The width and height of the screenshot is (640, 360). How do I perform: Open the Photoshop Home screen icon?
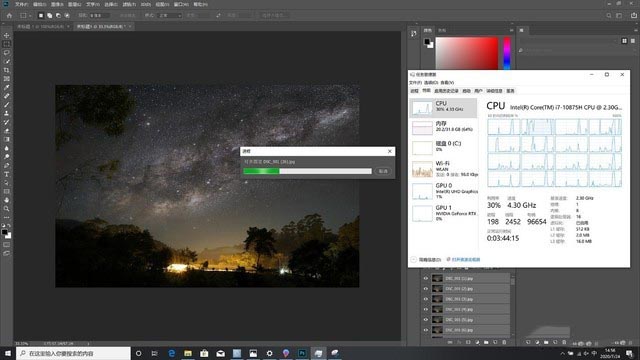9,16
